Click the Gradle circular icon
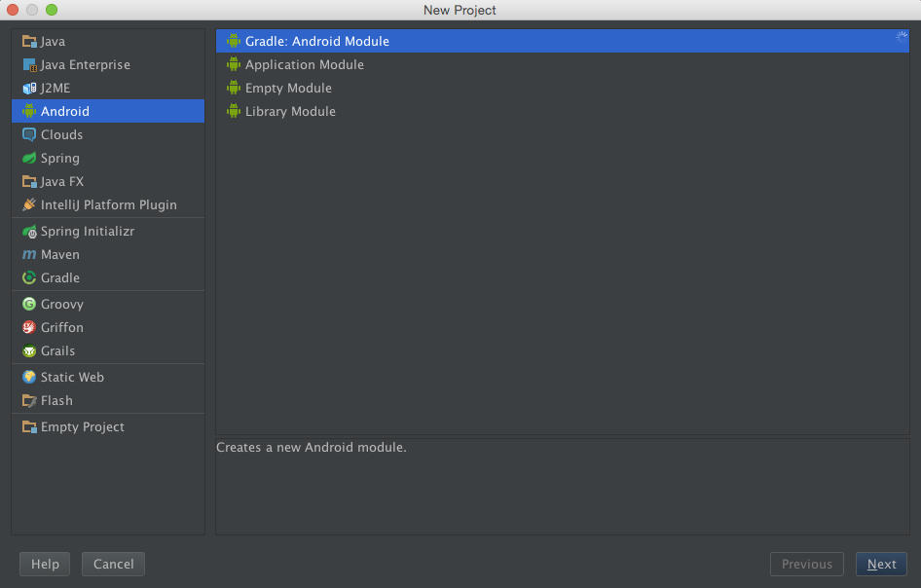 [x=29, y=277]
